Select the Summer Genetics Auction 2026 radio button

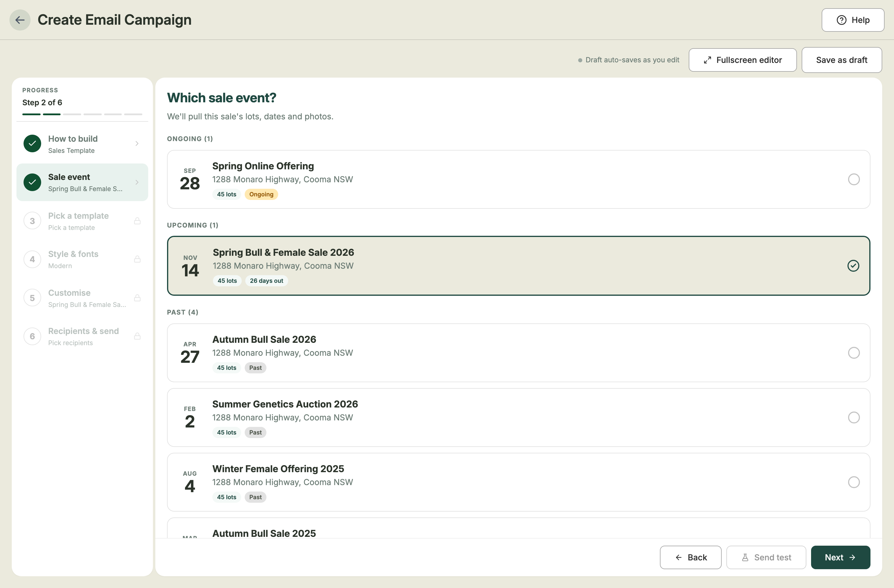[x=854, y=417]
